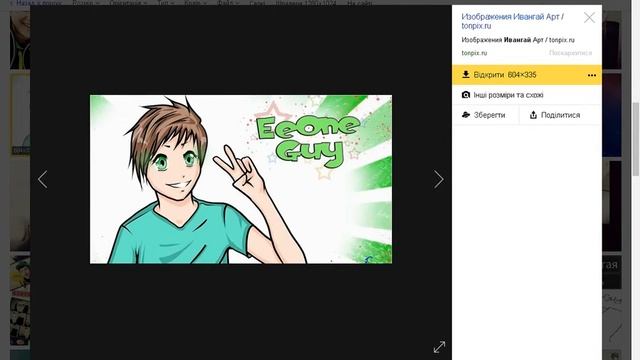
Task: Click the bold 'Ивангай' description text
Action: pyautogui.click(x=517, y=40)
